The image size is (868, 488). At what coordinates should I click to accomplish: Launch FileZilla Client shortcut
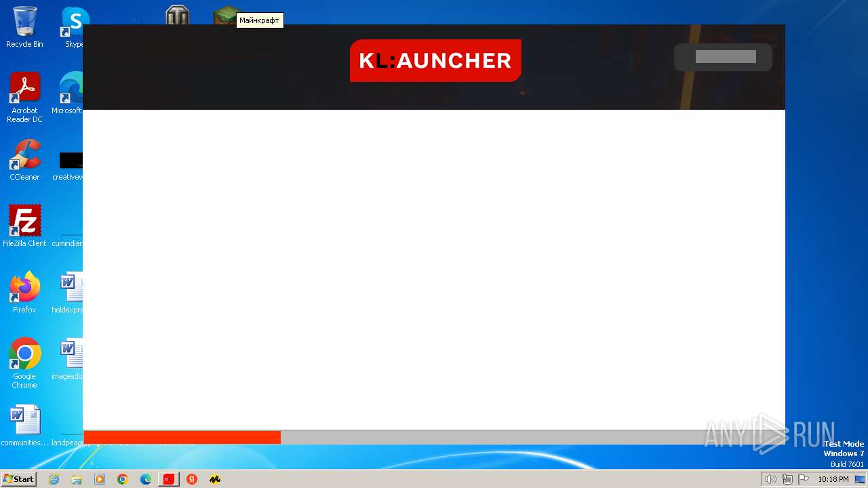point(24,226)
